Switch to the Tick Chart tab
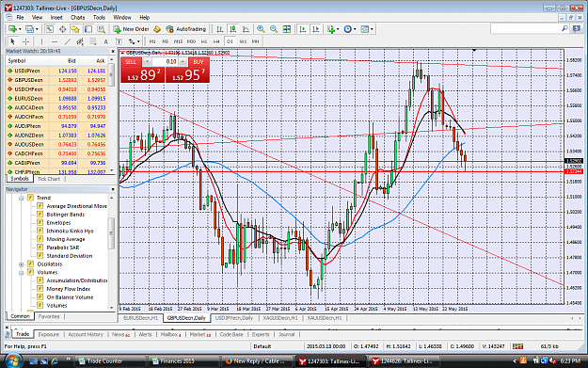Screen dimensions: 588x368 pyautogui.click(x=49, y=179)
